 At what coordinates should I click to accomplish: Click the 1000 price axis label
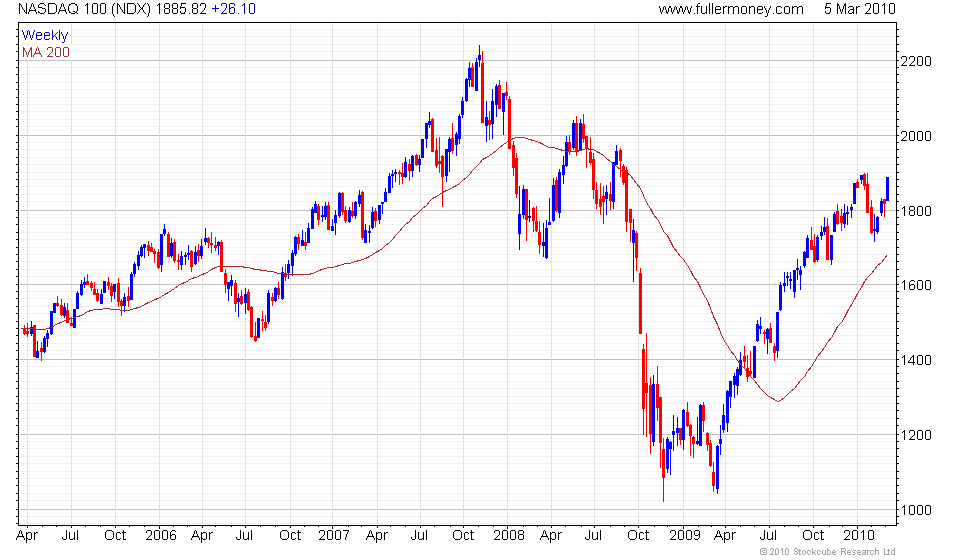pyautogui.click(x=916, y=511)
